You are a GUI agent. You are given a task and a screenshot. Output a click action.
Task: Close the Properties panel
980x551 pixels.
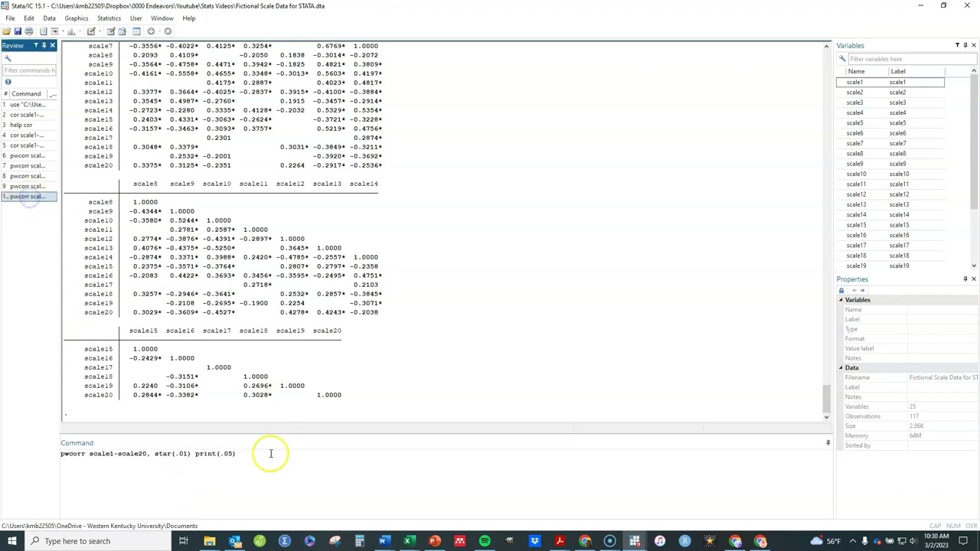pos(974,279)
